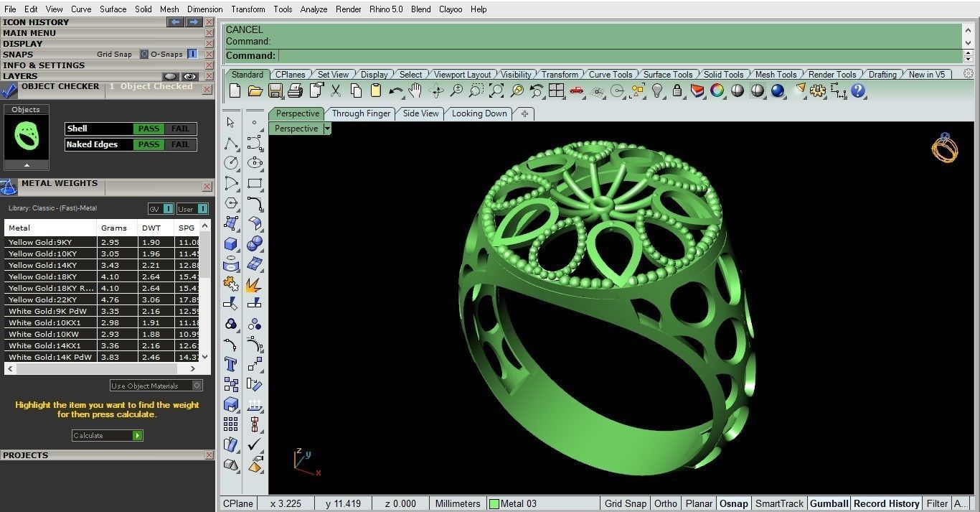The height and width of the screenshot is (512, 980).
Task: Save the model with the floppy disk icon
Action: click(x=275, y=91)
